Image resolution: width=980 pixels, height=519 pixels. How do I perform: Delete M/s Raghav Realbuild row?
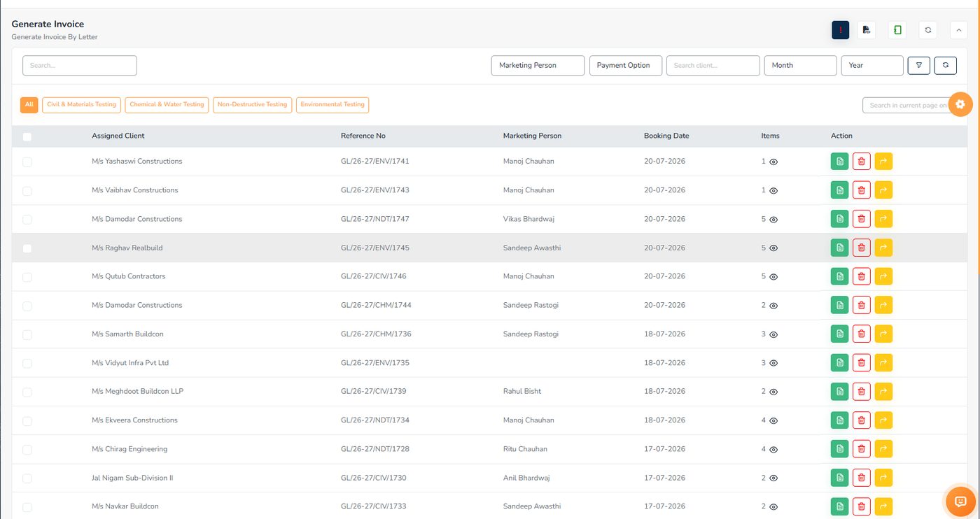click(x=862, y=248)
